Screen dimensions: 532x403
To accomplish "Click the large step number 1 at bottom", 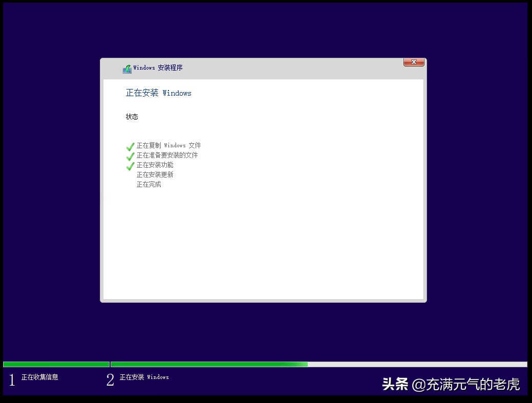I will (x=12, y=380).
